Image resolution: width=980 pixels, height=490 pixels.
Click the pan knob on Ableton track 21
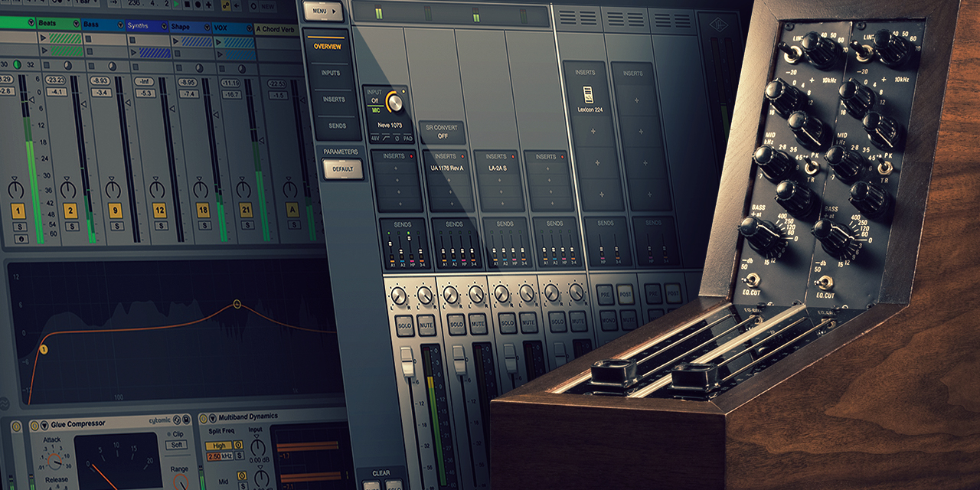[243, 189]
